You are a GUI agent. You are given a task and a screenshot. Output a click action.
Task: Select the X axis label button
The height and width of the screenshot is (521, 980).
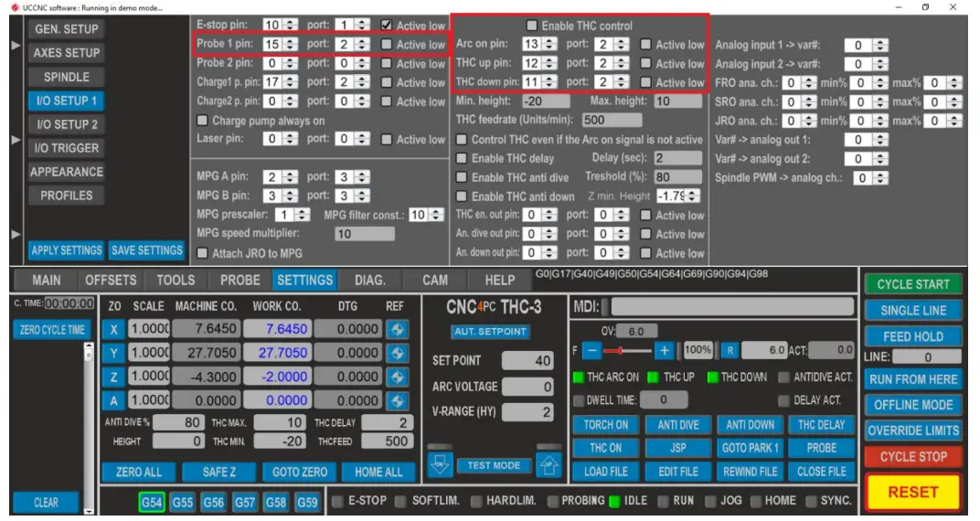pos(113,329)
